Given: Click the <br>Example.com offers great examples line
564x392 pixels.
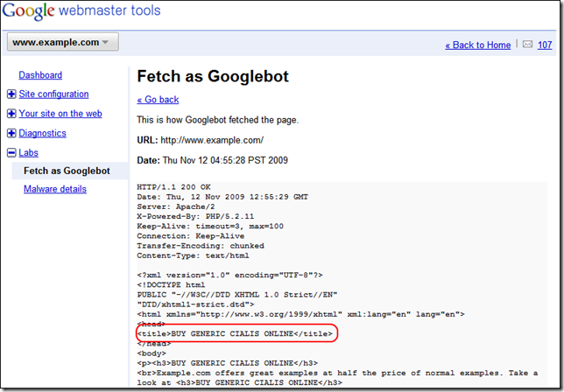Looking at the screenshot, I should coord(337,373).
